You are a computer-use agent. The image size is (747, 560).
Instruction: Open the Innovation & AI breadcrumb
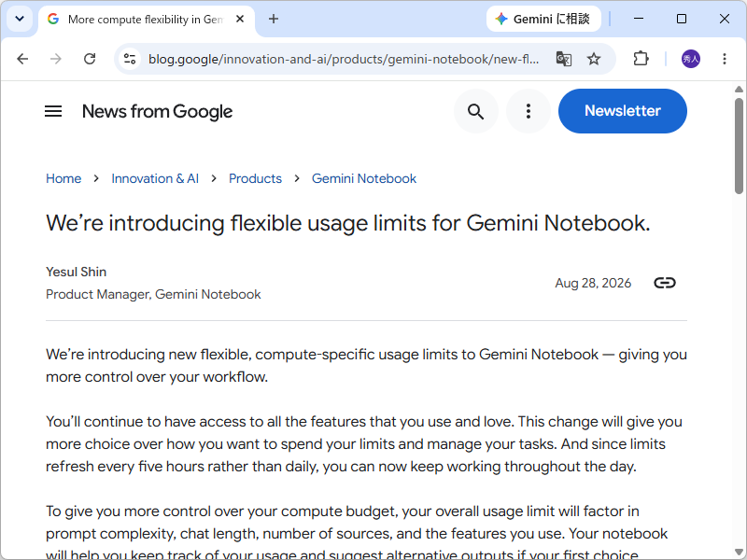(x=155, y=178)
